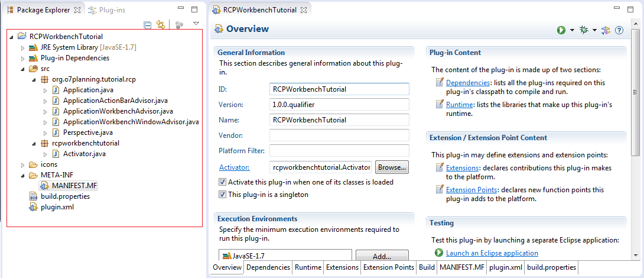Screen dimensions: 644x278
Task: Open build.properties source tab
Action: coord(552,267)
